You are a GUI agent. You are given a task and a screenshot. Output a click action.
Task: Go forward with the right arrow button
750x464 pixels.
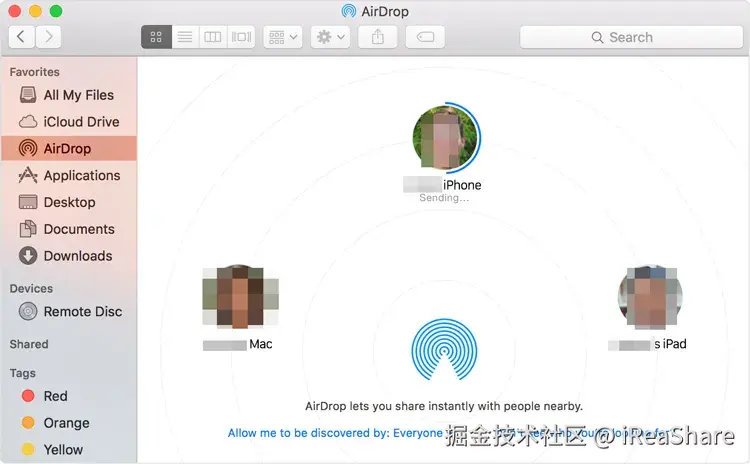coord(48,37)
